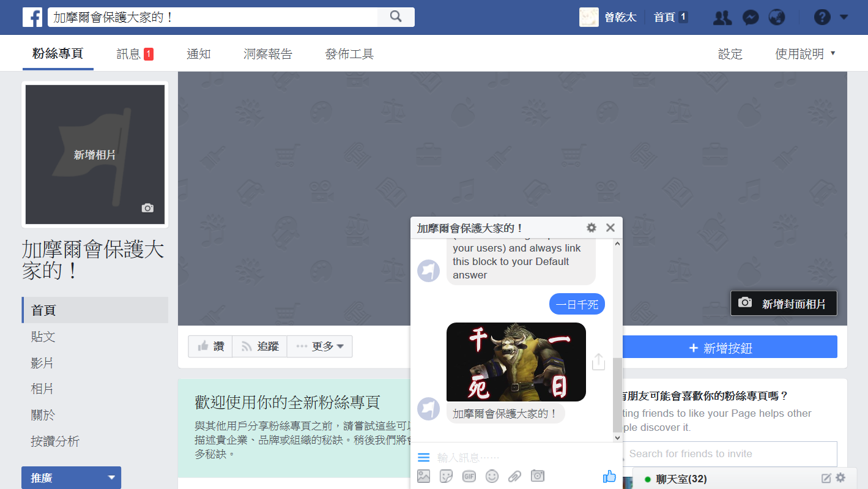Image resolution: width=868 pixels, height=489 pixels.
Task: Open the 千死一日 image in chat
Action: pos(516,362)
